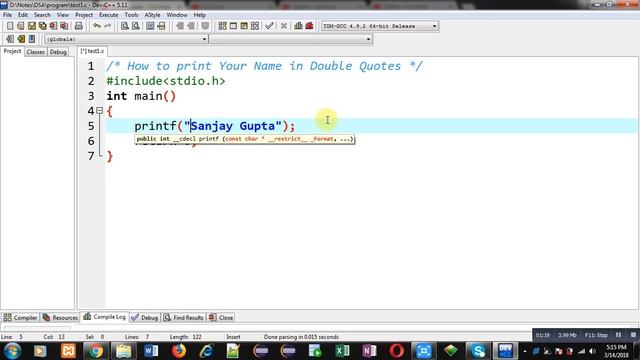Switch to the Debug side tab

tap(58, 52)
